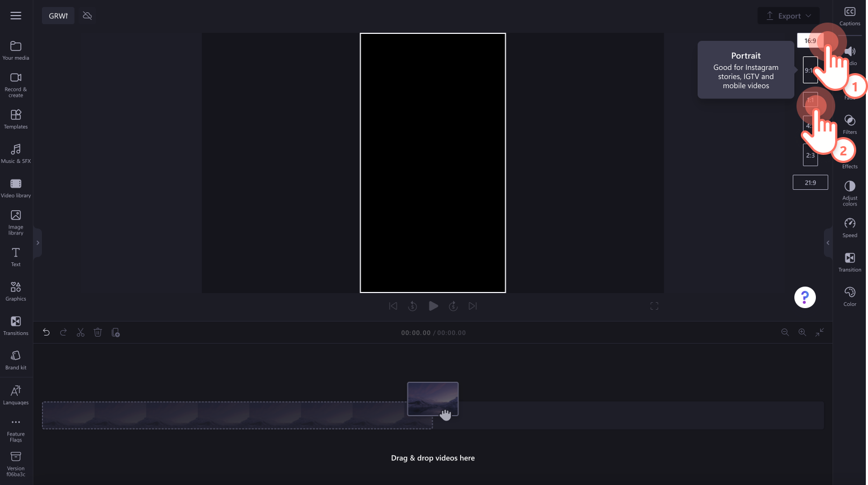
Task: Split clip with the scissors tool
Action: (81, 333)
